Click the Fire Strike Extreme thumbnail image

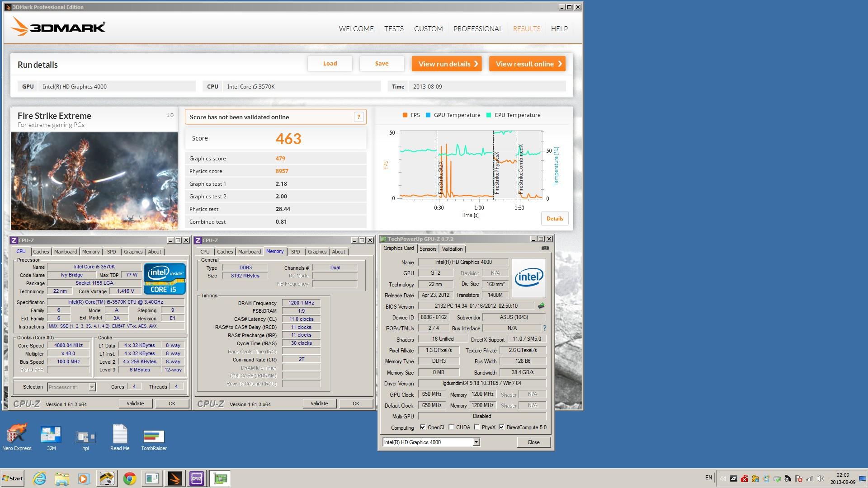pyautogui.click(x=94, y=181)
